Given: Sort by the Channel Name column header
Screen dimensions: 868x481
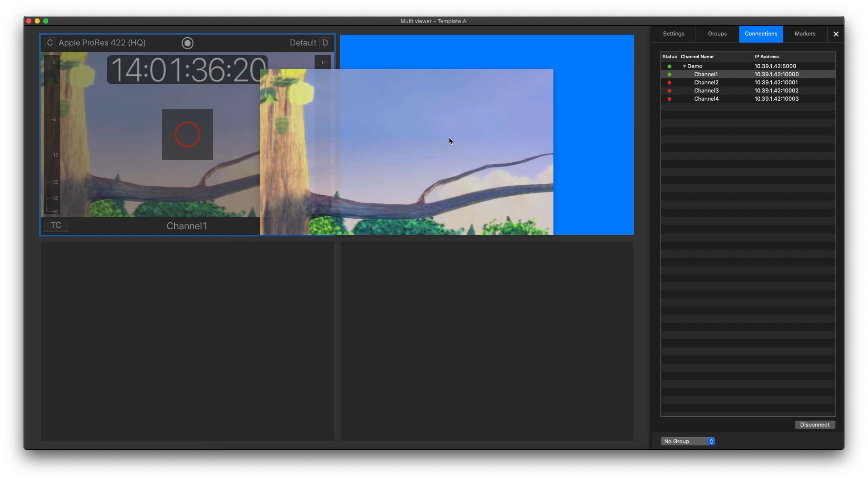Looking at the screenshot, I should (716, 57).
